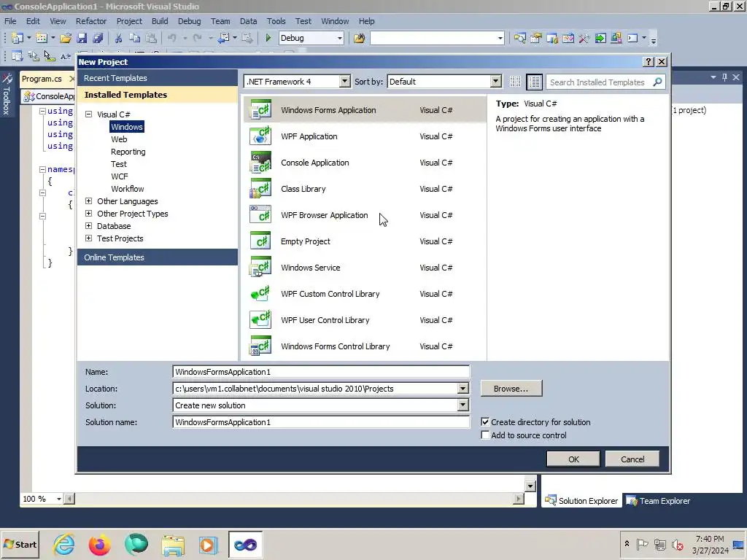The image size is (747, 560).
Task: Open the Toolbox side panel tab
Action: (x=7, y=94)
